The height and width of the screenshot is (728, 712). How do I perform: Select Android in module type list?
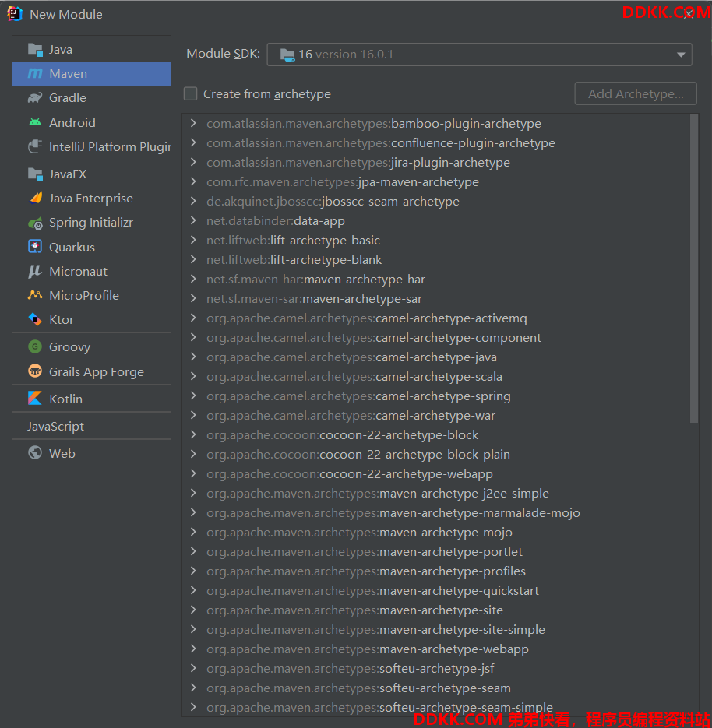[x=91, y=122]
